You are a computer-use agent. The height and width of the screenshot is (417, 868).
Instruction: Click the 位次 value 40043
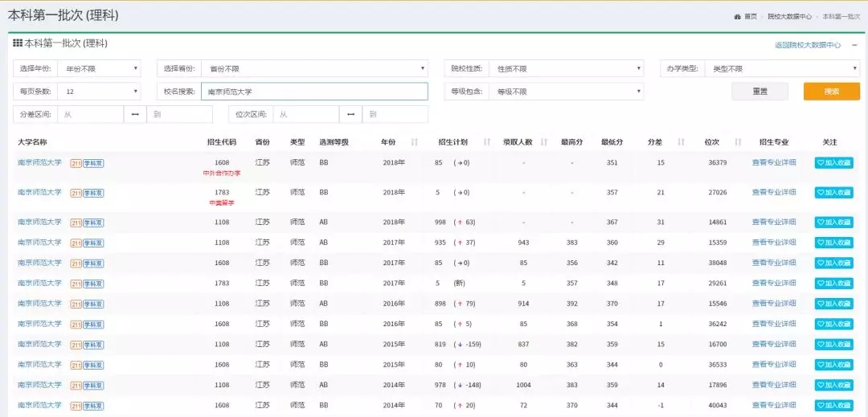click(x=717, y=406)
